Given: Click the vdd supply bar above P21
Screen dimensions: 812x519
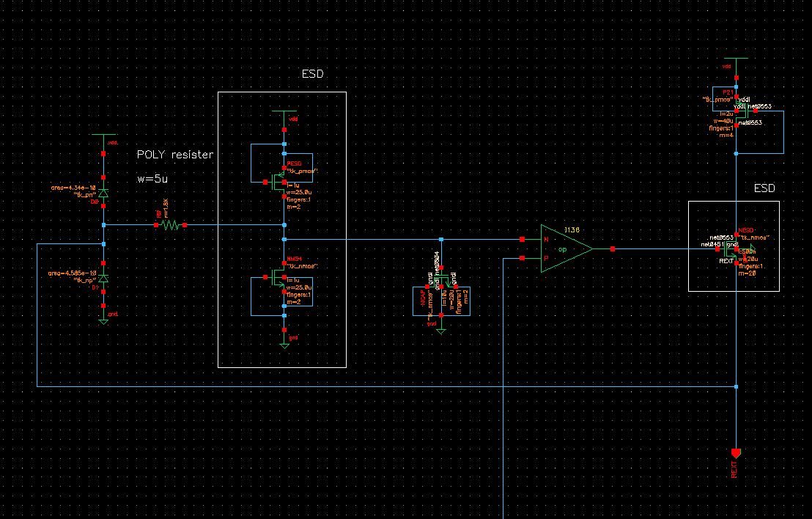Looking at the screenshot, I should [736, 58].
